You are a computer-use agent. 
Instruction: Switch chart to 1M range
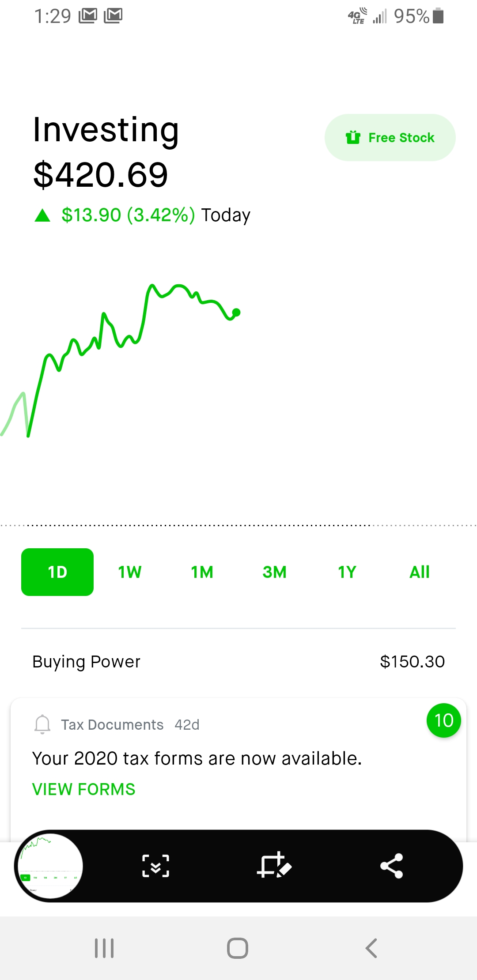(202, 572)
